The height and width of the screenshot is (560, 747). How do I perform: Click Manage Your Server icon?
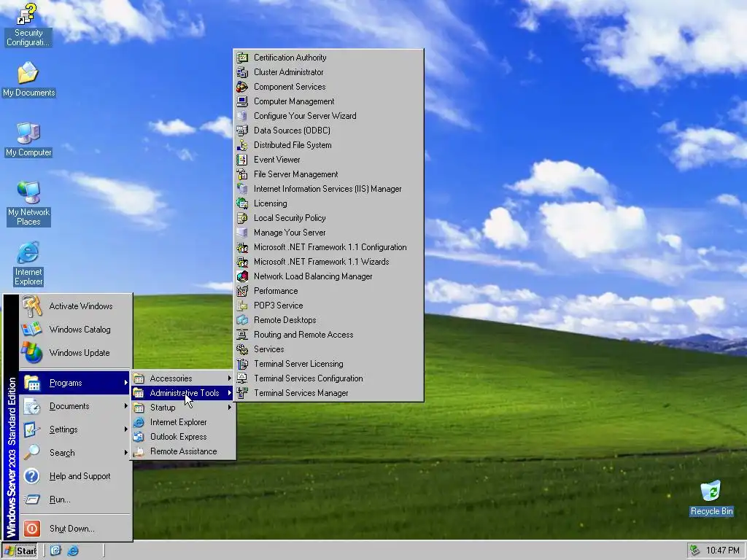[242, 233]
